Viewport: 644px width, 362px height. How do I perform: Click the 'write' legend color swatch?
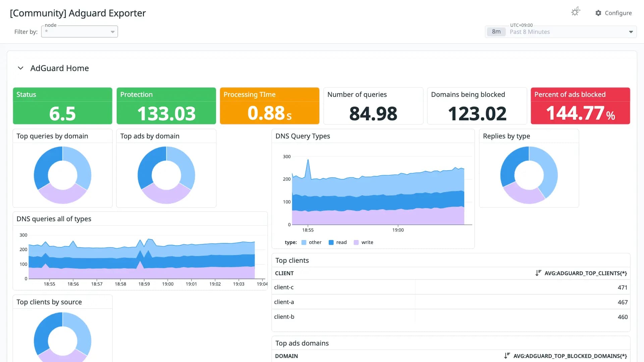(356, 242)
